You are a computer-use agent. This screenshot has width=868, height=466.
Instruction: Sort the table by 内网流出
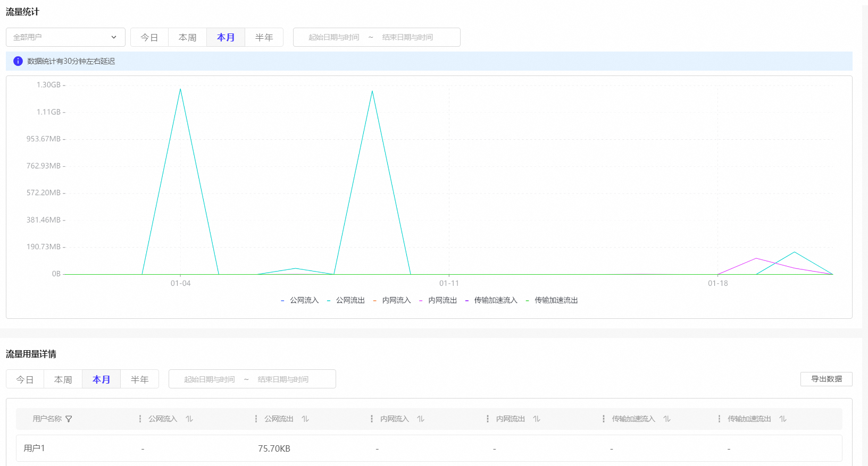click(x=537, y=419)
